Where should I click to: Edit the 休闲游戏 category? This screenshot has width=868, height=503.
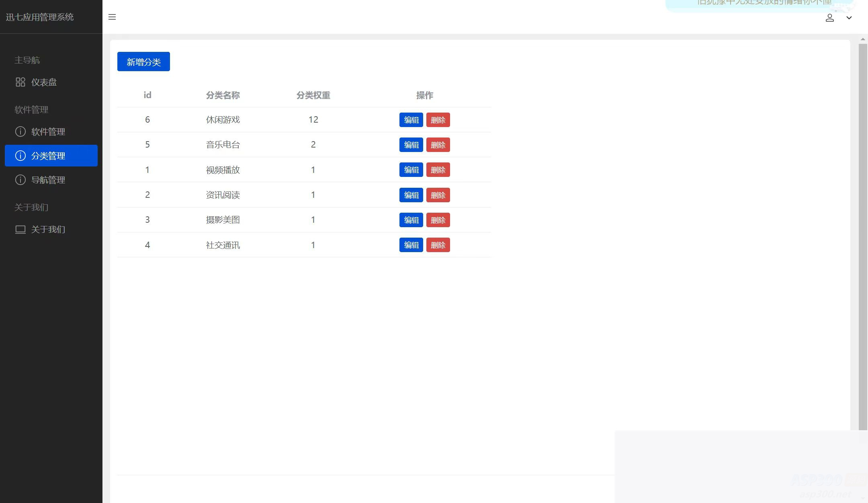(x=411, y=119)
